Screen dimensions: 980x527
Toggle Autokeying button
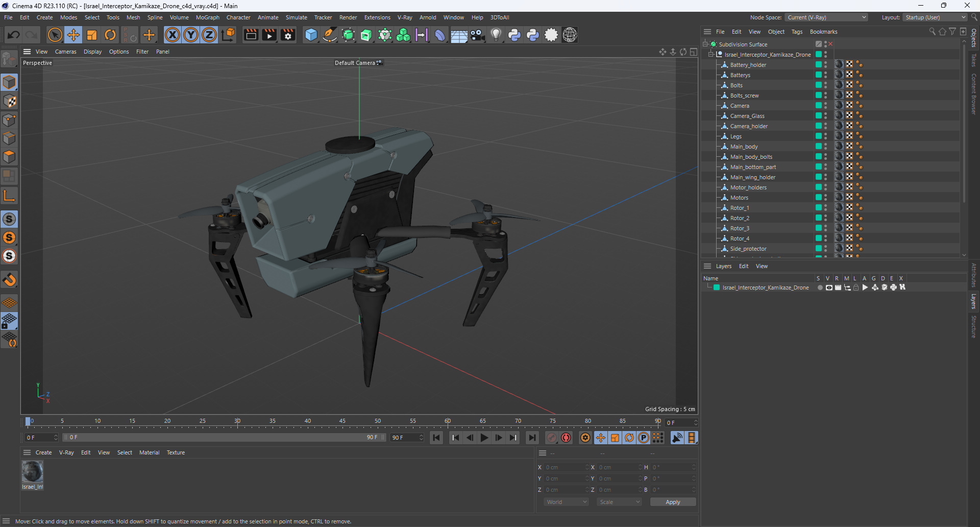tap(566, 438)
